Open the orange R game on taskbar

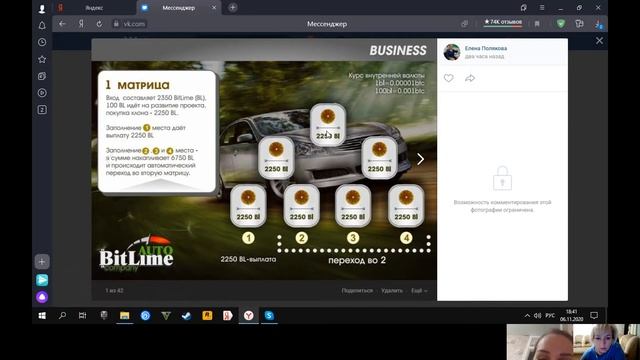coord(207,316)
